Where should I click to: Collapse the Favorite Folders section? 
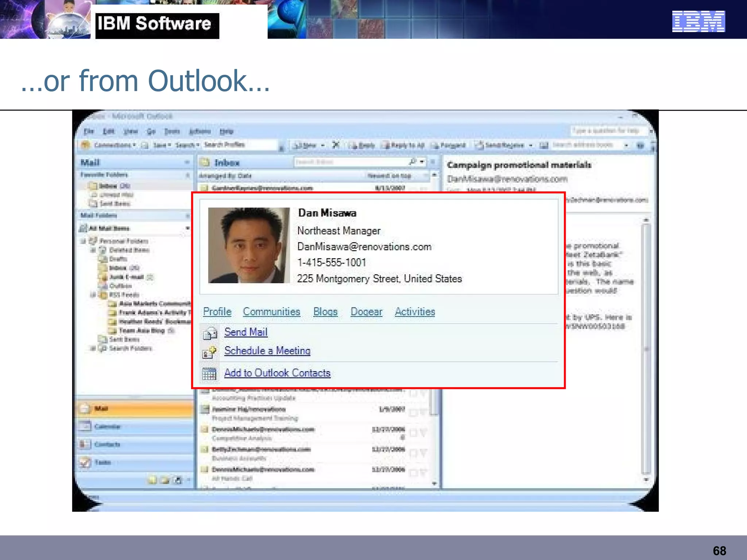point(187,175)
